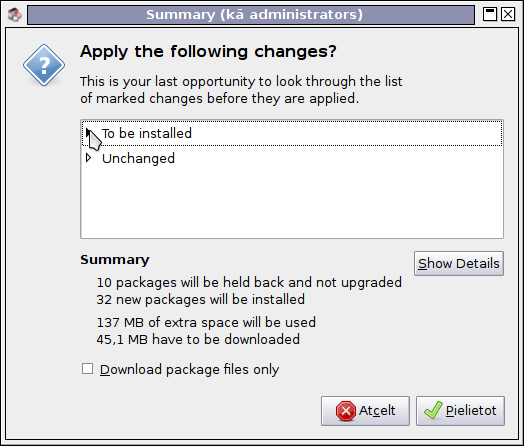Apply changes with the Pielietot button
Screen dimensions: 524x446
click(x=460, y=411)
